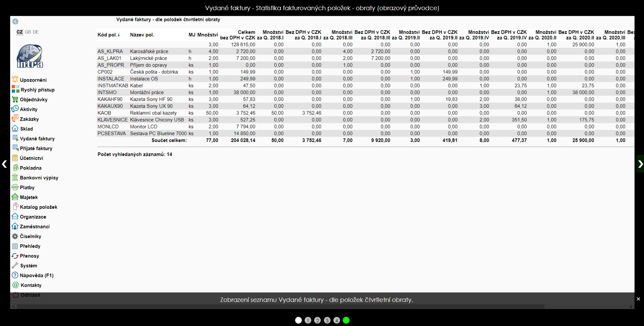Switch language to DE
This screenshot has width=644, height=326.
pos(36,32)
